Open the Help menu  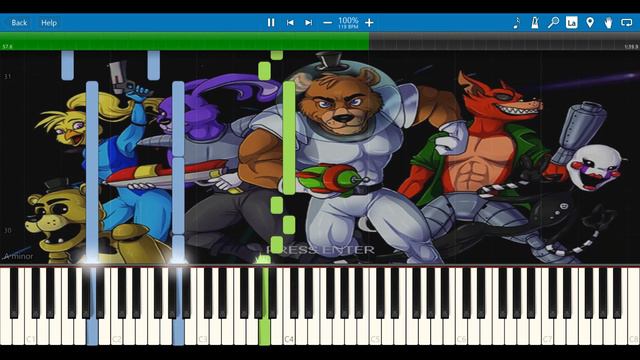(x=49, y=23)
